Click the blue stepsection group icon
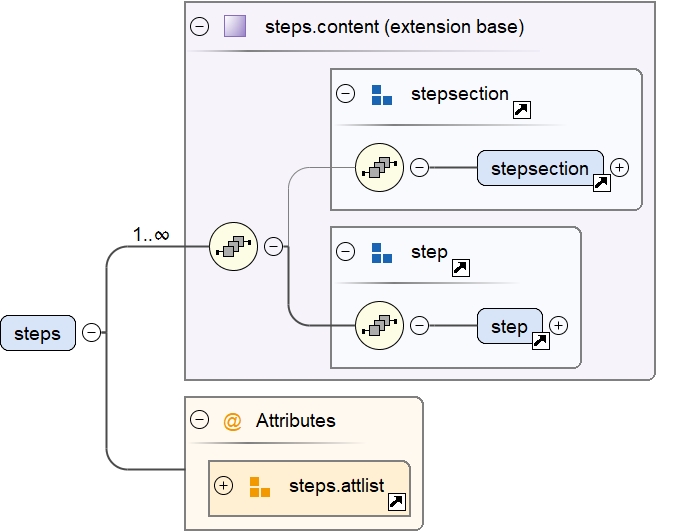Image resolution: width=684 pixels, height=532 pixels. (x=381, y=95)
